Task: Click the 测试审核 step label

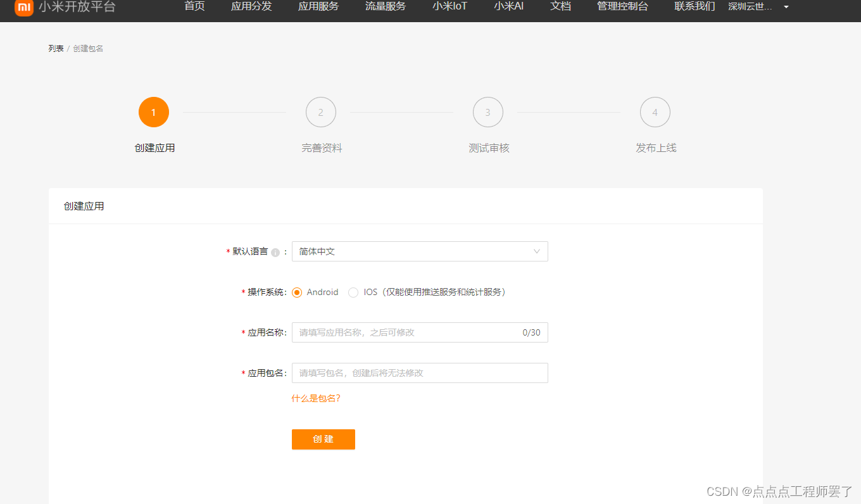Action: 489,148
